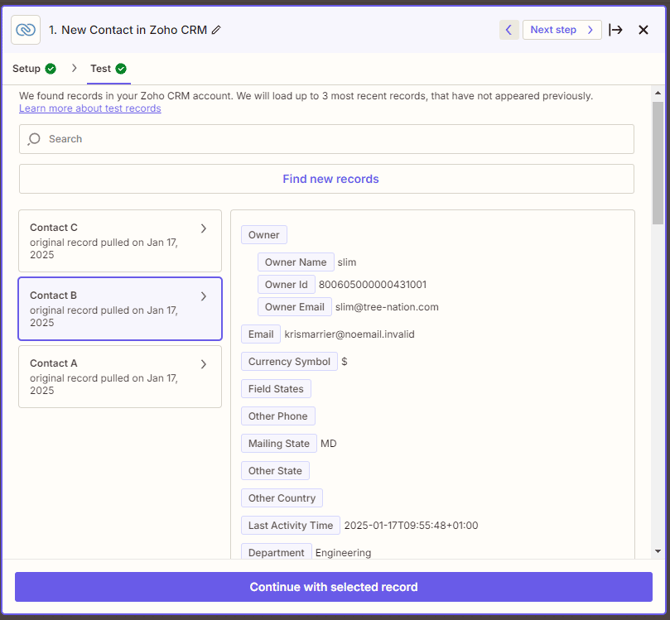This screenshot has height=620, width=670.
Task: Select the Contact A record
Action: point(120,376)
